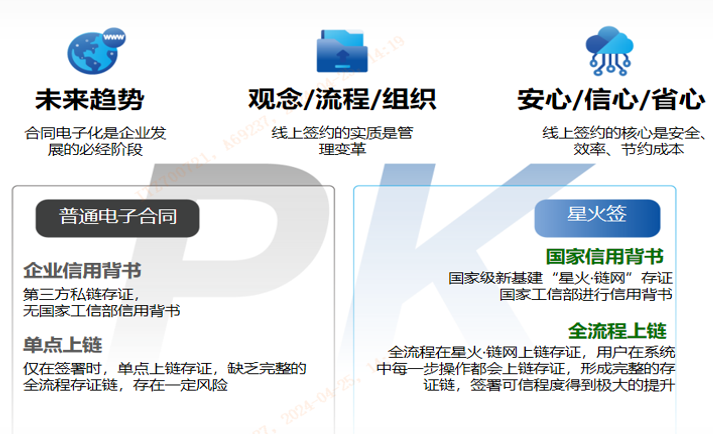The image size is (713, 434).
Task: Select the 安心/信心/省心 heading
Action: pos(611,100)
